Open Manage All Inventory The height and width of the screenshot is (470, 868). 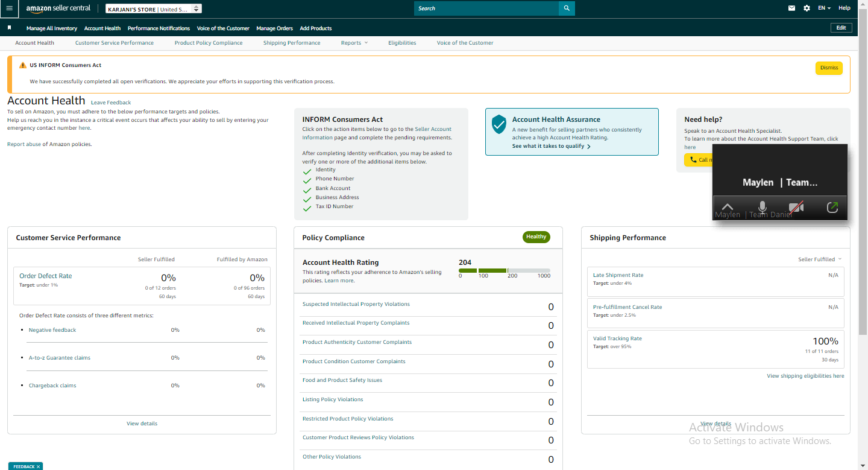52,28
